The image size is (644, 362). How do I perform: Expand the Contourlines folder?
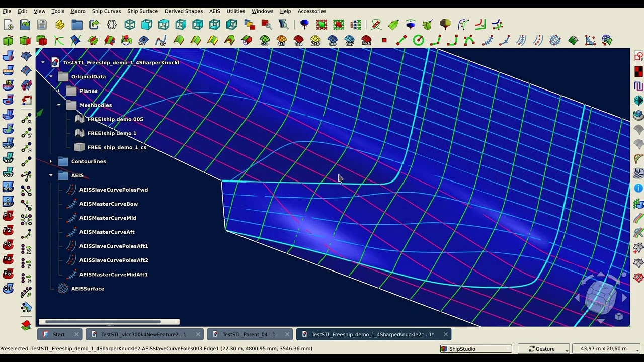click(51, 161)
